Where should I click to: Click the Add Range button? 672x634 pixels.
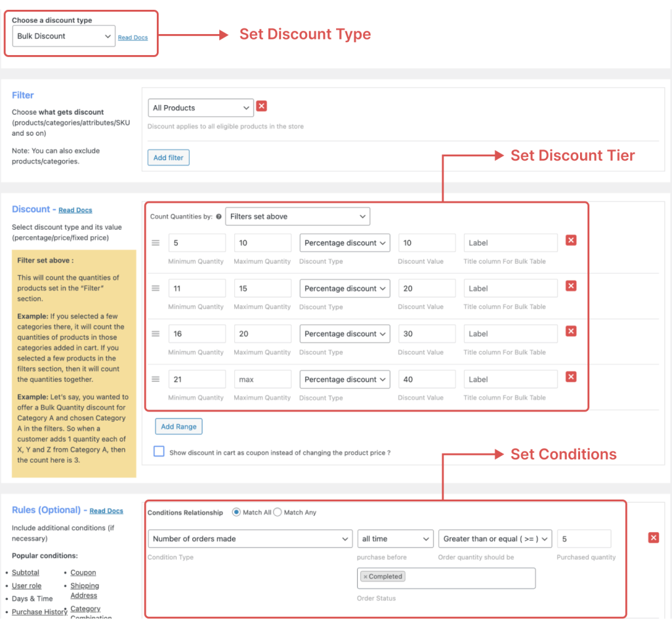(x=178, y=426)
